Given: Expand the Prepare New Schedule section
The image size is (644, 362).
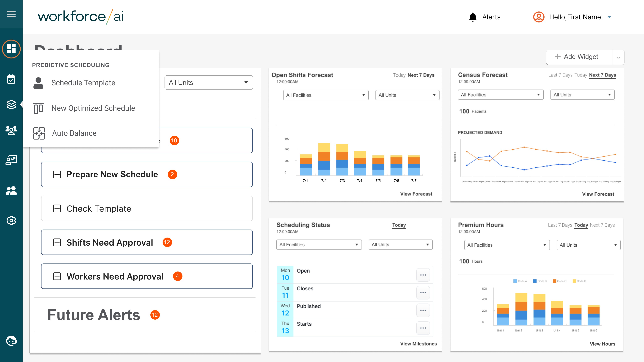Looking at the screenshot, I should click(57, 175).
